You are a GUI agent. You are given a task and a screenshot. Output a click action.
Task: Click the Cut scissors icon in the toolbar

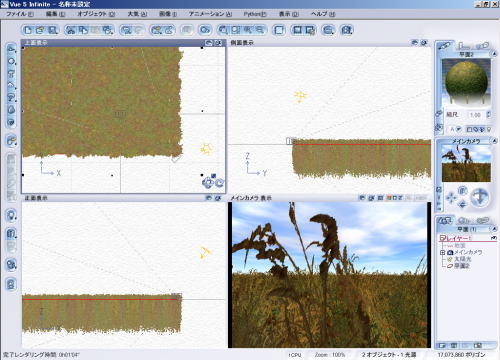(x=70, y=30)
